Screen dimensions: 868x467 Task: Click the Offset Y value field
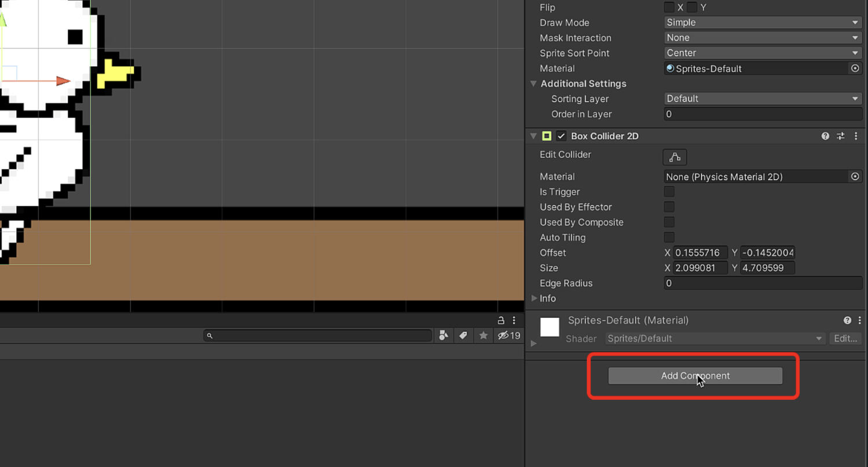click(767, 253)
